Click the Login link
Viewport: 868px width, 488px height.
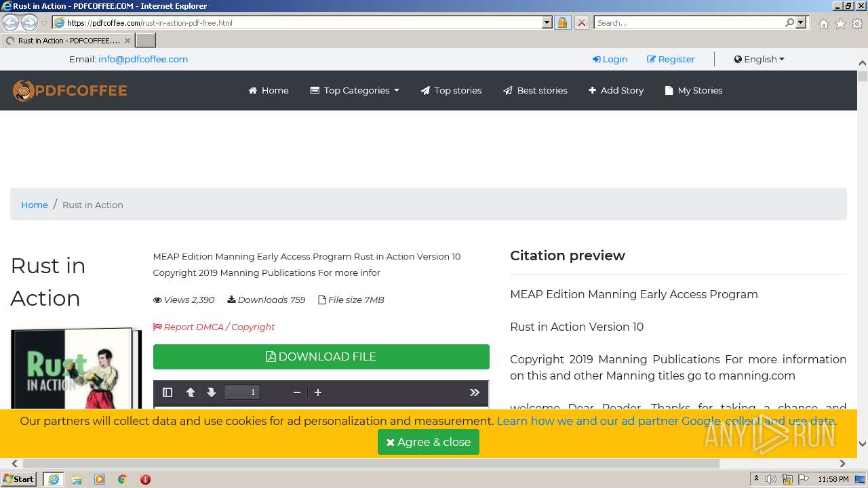coord(610,59)
